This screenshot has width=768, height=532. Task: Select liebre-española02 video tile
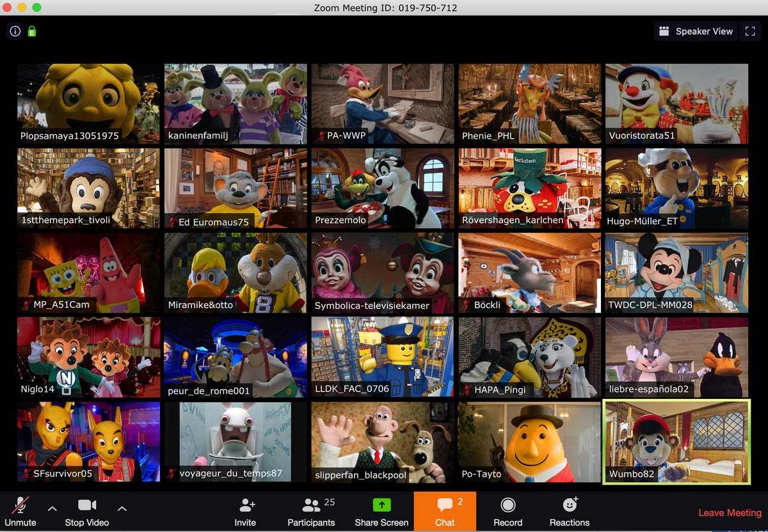click(x=676, y=357)
